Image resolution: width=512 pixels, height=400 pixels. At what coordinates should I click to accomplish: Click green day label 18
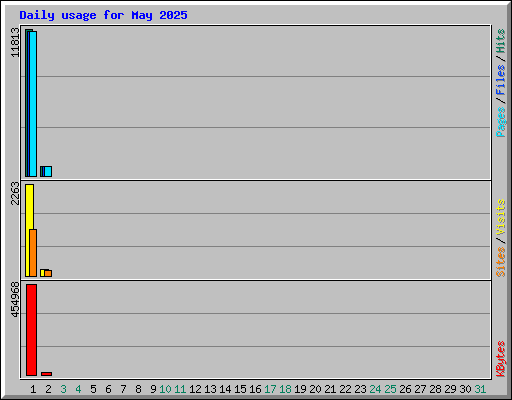pyautogui.click(x=285, y=389)
